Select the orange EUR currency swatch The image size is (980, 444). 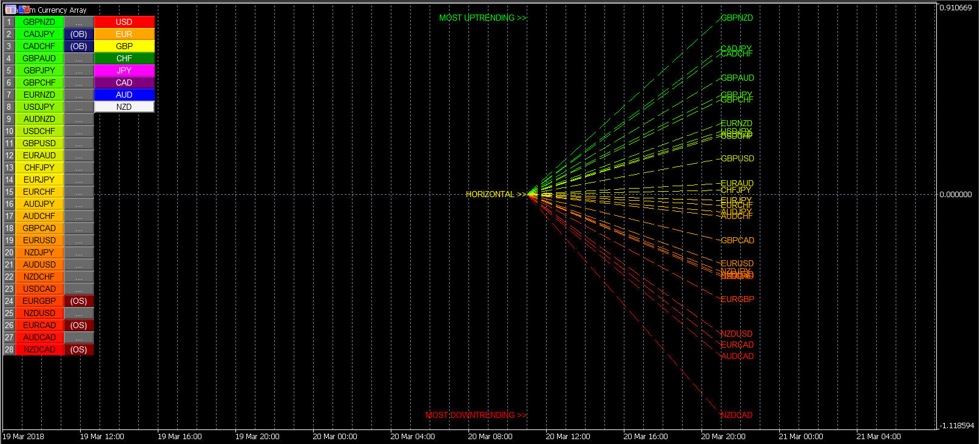[x=124, y=34]
